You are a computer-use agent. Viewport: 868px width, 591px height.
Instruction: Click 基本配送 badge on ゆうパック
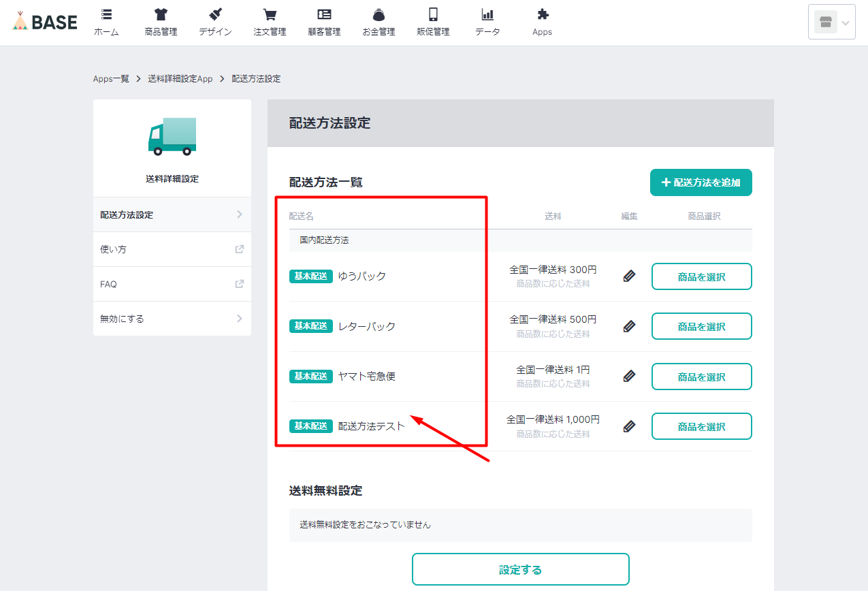(x=311, y=276)
